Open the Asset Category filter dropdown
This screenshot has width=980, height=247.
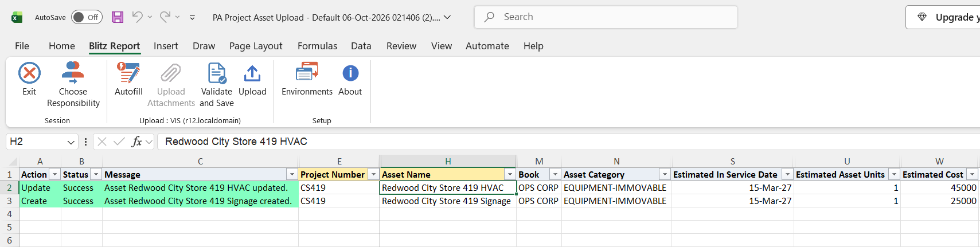point(665,174)
